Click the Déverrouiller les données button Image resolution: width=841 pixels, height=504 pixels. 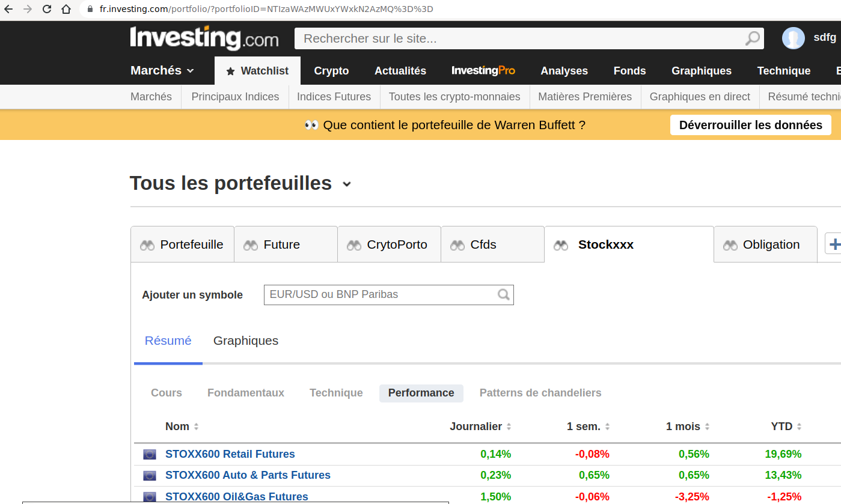tap(751, 125)
